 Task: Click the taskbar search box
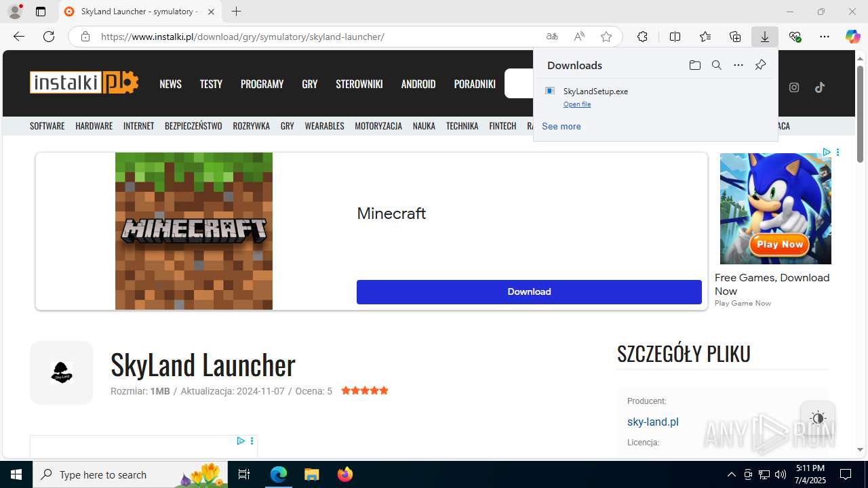click(130, 474)
